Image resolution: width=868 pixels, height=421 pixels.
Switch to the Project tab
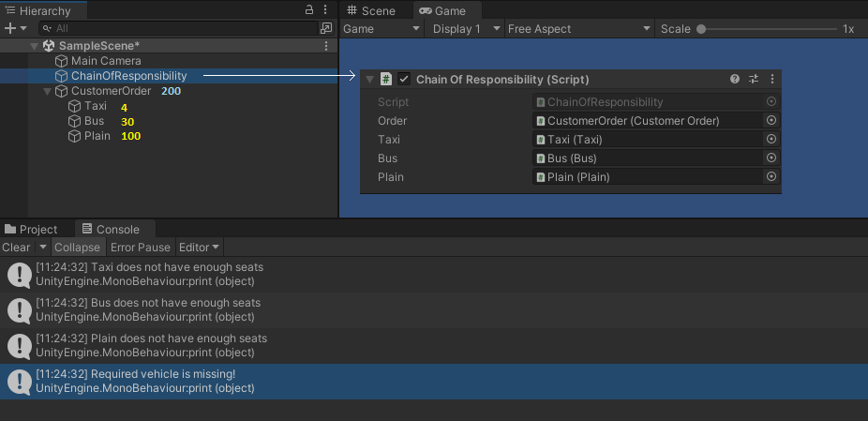click(x=31, y=230)
